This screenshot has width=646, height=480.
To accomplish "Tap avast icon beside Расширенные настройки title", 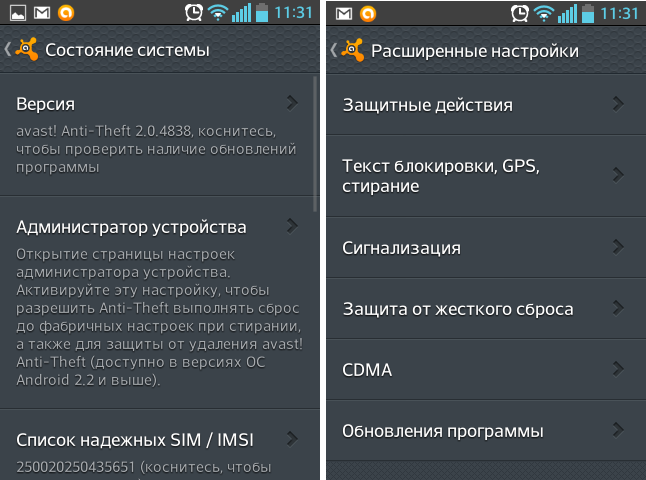I will coord(352,50).
